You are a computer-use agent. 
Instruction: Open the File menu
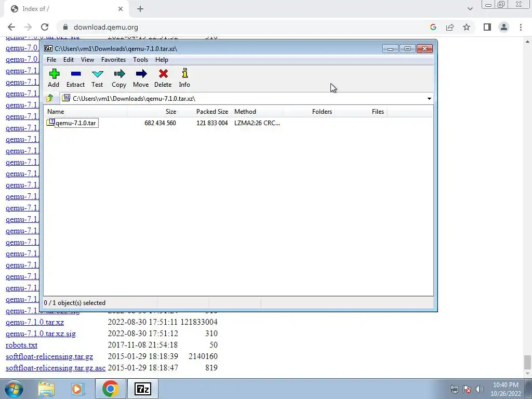pyautogui.click(x=51, y=60)
